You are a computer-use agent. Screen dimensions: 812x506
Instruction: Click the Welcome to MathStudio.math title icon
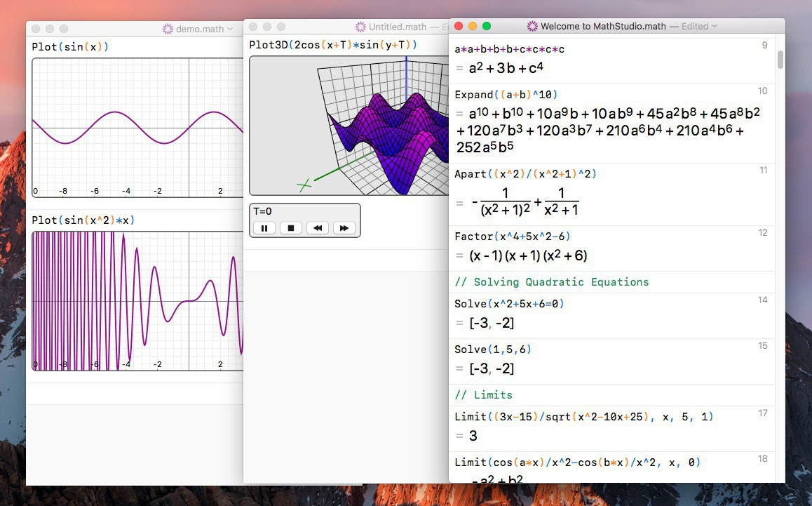click(x=532, y=26)
